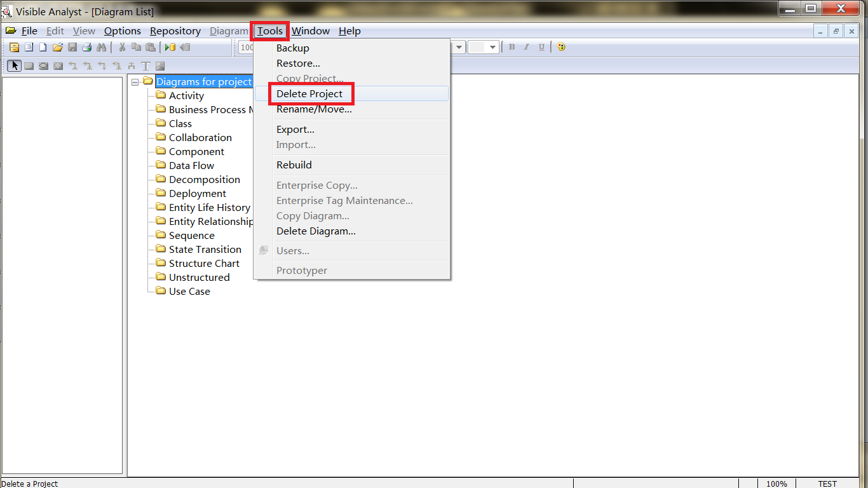Click the open folder toolbar icon
The image size is (868, 488).
[x=58, y=47]
